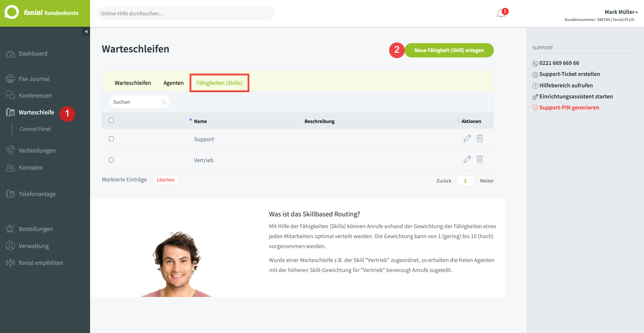Click the fonial logo icon
Viewport: 644px width, 333px height.
(11, 12)
